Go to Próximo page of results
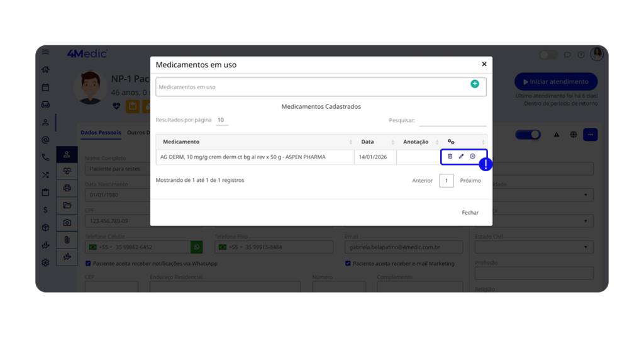This screenshot has width=644, height=338. tap(470, 181)
